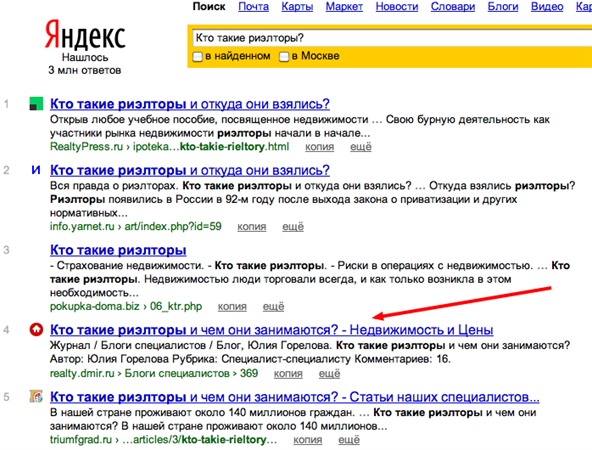
Task: Open result titled 'Недвижимость и Цены'
Action: coord(271,330)
